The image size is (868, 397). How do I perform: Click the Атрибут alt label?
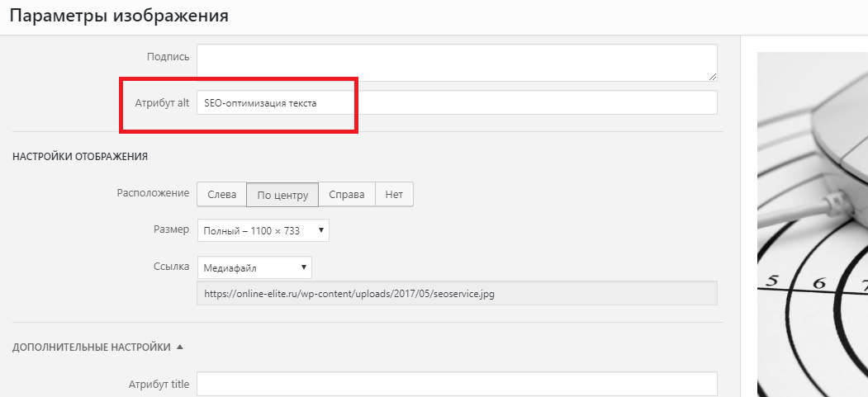pos(162,103)
